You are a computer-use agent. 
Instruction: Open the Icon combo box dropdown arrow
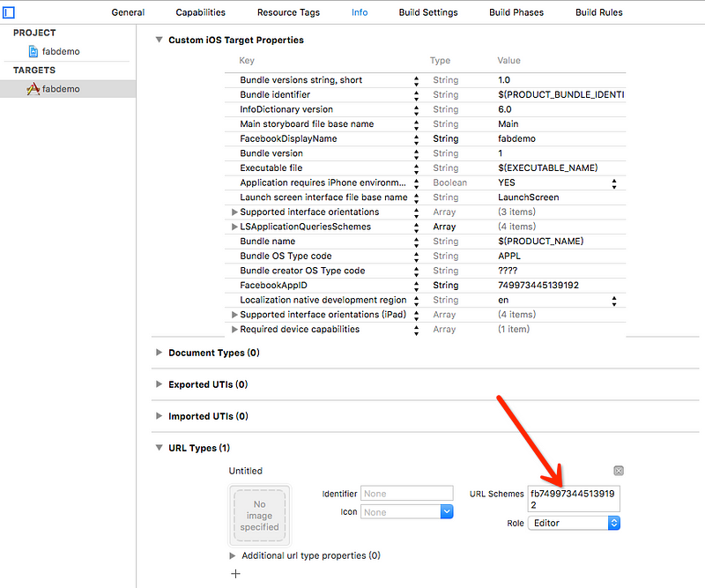pyautogui.click(x=447, y=512)
